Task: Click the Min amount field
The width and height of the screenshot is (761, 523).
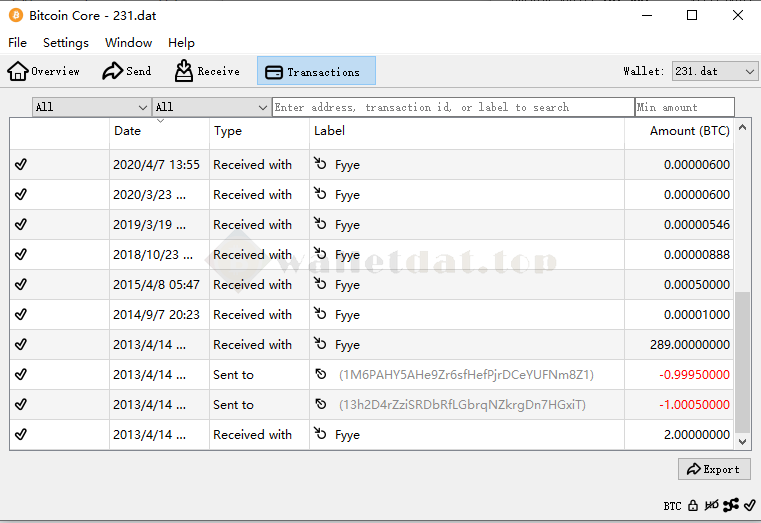Action: coord(684,107)
